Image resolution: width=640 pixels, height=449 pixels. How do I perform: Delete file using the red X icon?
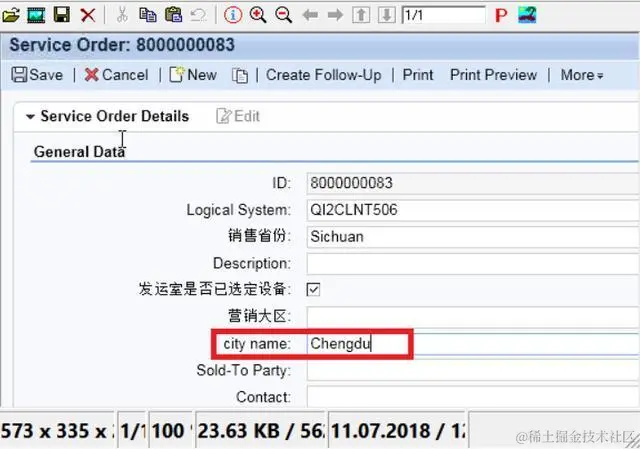(x=88, y=16)
